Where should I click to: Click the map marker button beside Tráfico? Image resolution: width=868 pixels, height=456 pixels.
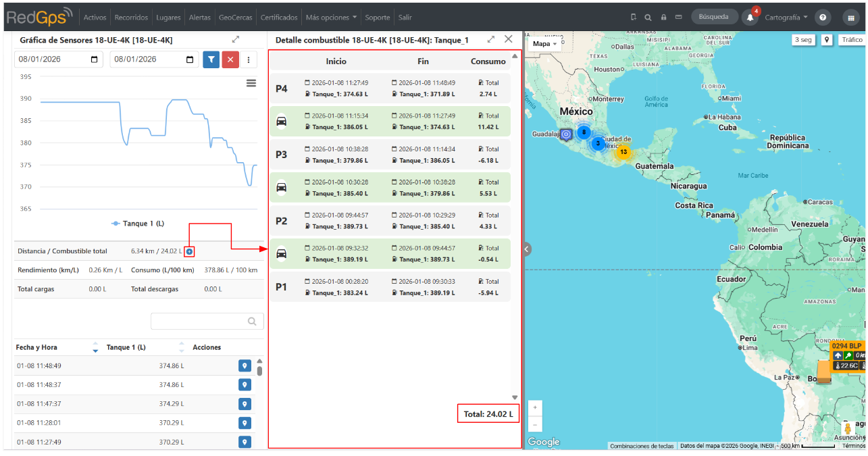[827, 40]
